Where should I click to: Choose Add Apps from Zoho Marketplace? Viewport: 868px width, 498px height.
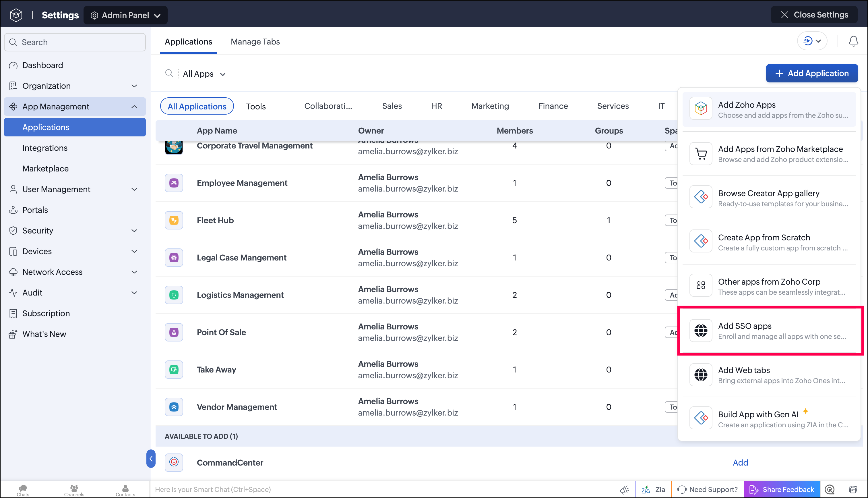coord(769,154)
